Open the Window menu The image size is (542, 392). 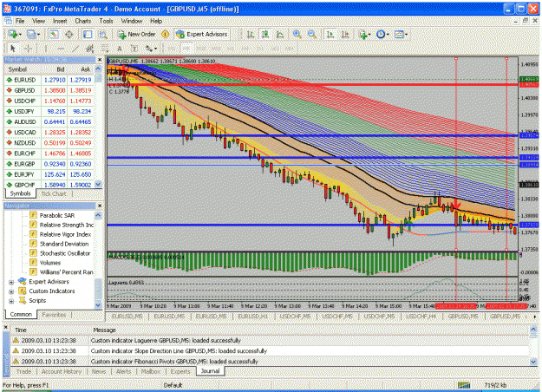131,21
